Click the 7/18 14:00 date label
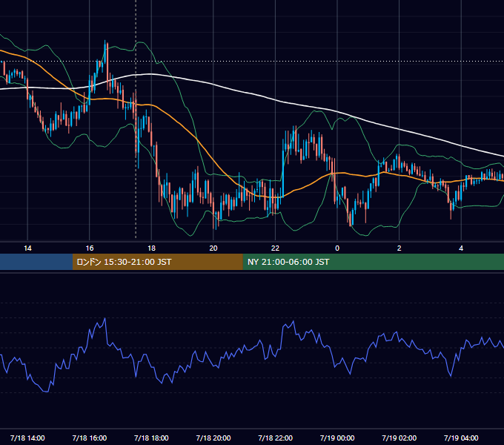 tap(27, 438)
